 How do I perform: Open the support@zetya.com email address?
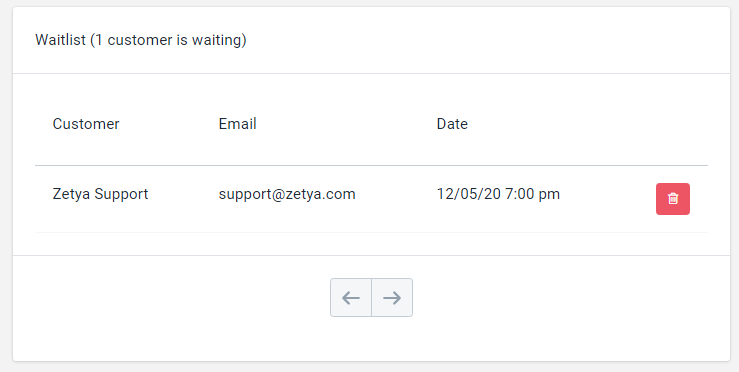287,194
